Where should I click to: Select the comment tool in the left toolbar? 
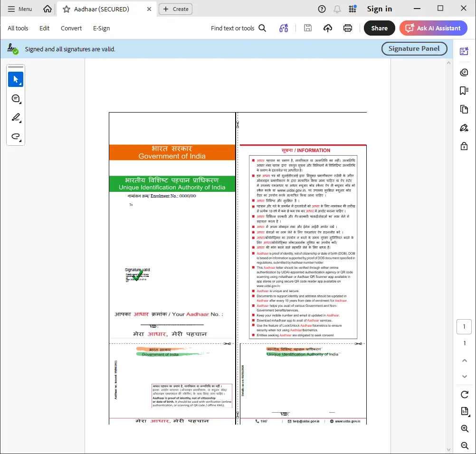tap(16, 98)
